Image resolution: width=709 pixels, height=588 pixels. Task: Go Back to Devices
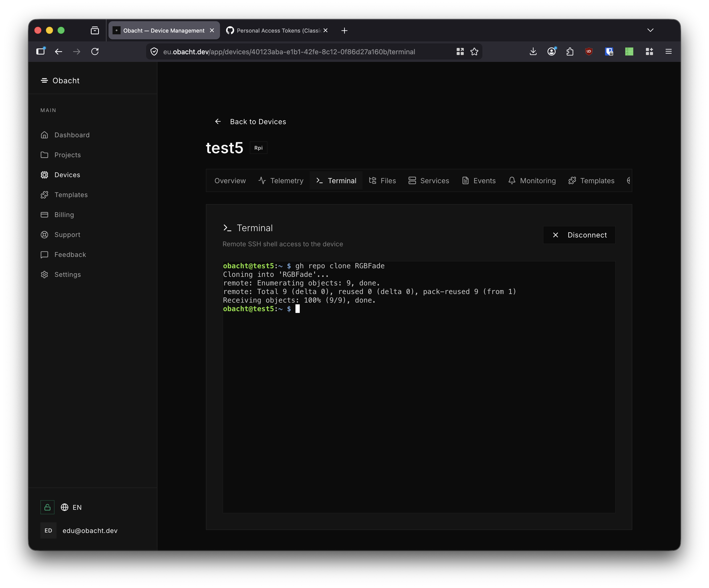(250, 122)
